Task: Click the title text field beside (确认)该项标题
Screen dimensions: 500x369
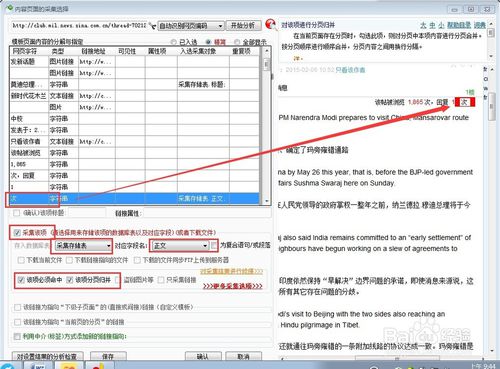Action: (87, 213)
